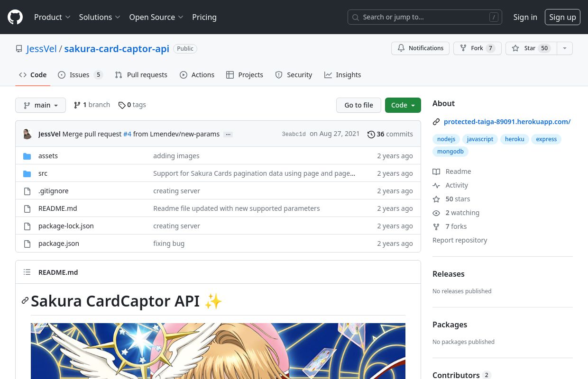This screenshot has width=588, height=379.
Task: Click JessVel's commit author avatar
Action: [x=28, y=134]
